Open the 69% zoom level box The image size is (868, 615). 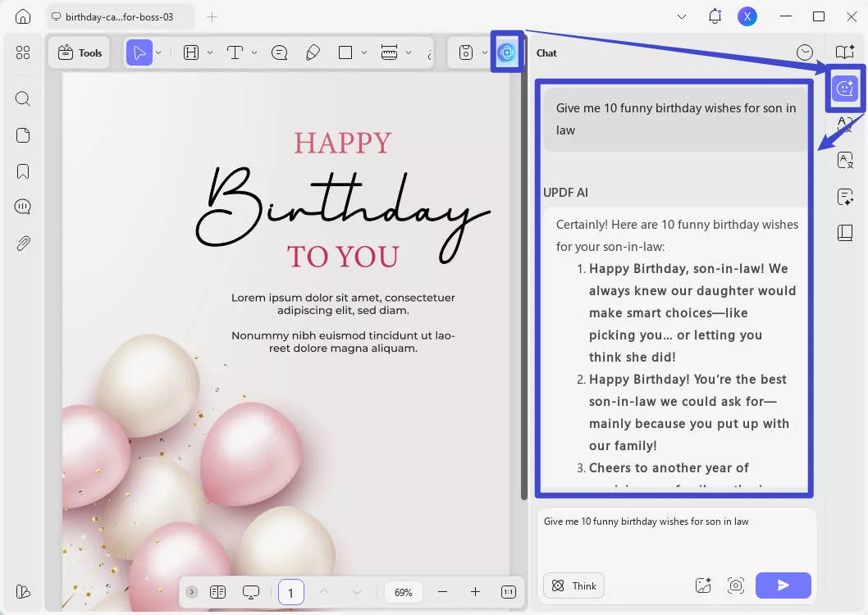(403, 592)
